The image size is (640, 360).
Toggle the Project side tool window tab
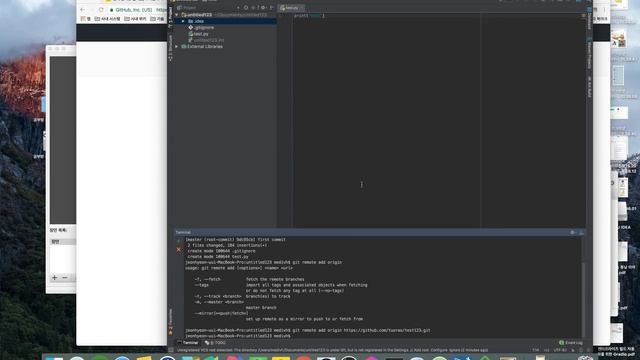coord(171,18)
